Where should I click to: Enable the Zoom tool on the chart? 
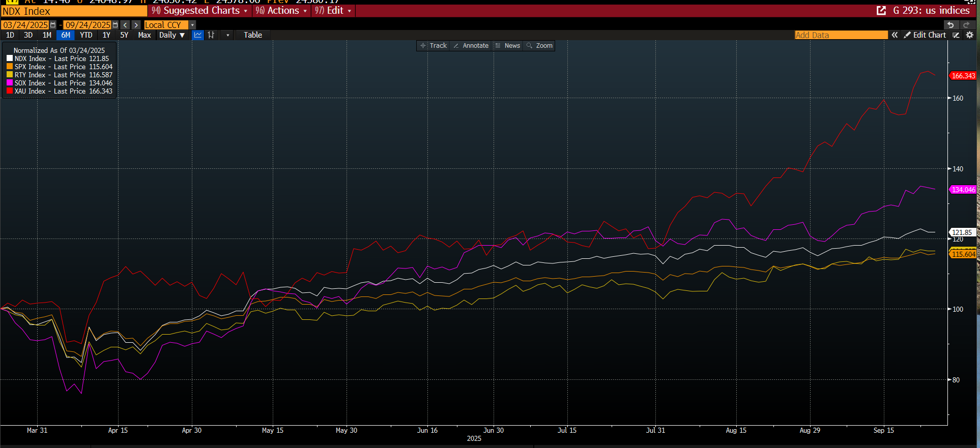pyautogui.click(x=539, y=46)
